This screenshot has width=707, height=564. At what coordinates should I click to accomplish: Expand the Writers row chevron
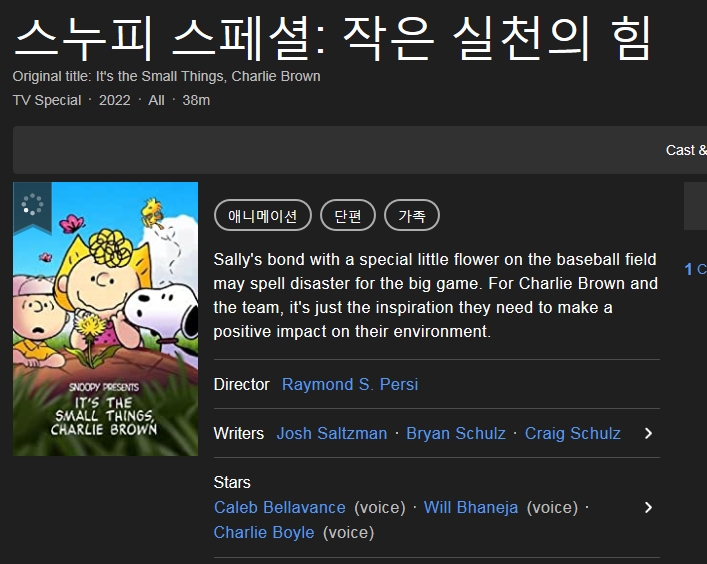648,433
